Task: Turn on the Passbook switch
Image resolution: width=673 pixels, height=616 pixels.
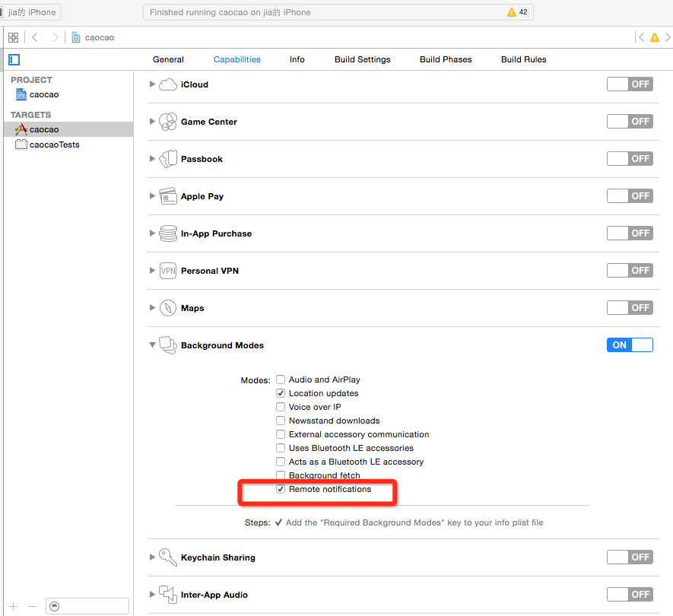Action: tap(630, 159)
